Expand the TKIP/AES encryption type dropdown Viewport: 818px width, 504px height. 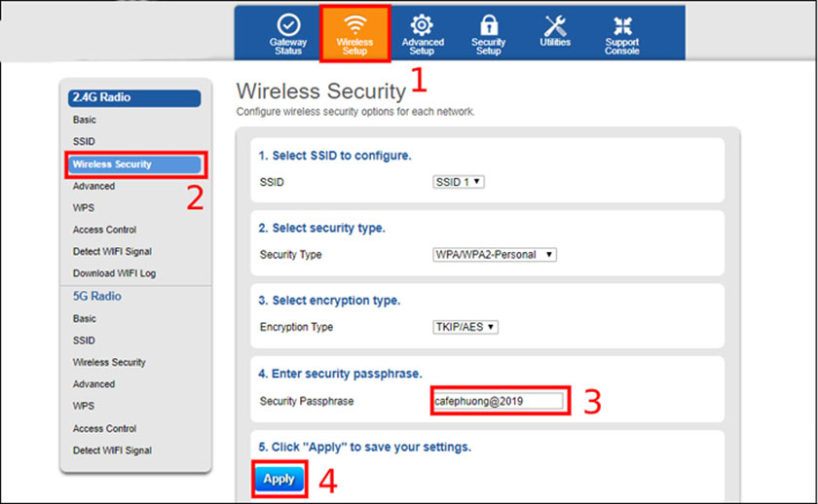[x=465, y=327]
